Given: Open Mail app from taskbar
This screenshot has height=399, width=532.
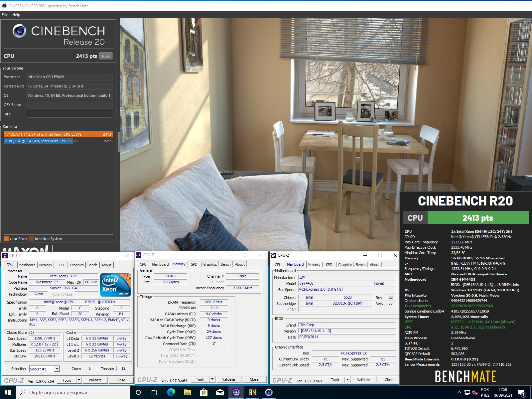Looking at the screenshot, I should [220, 392].
